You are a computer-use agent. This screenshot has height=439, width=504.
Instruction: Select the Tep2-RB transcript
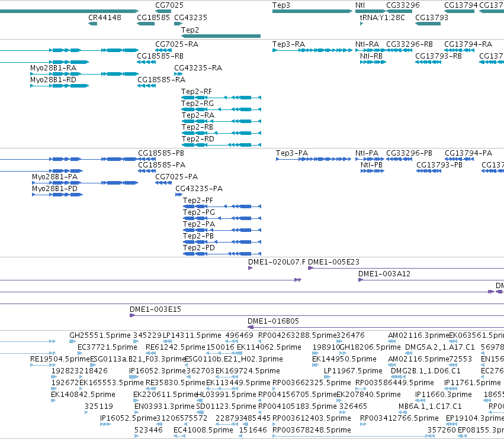coord(221,133)
